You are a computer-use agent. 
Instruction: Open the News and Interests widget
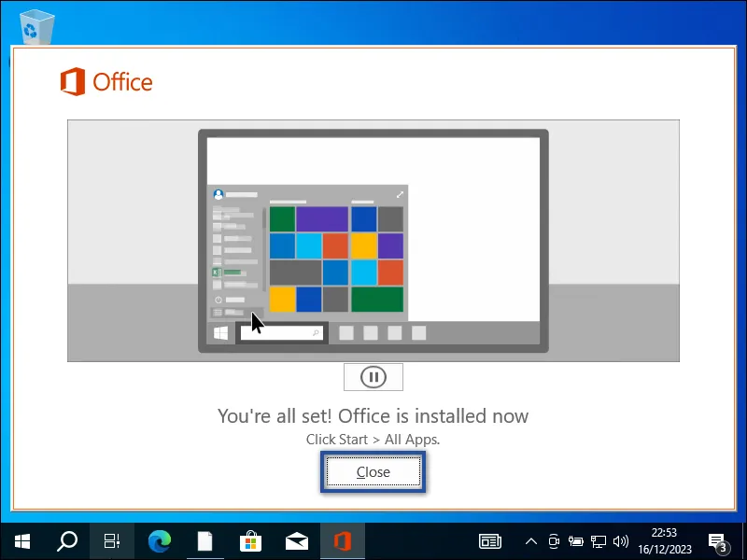tap(490, 541)
